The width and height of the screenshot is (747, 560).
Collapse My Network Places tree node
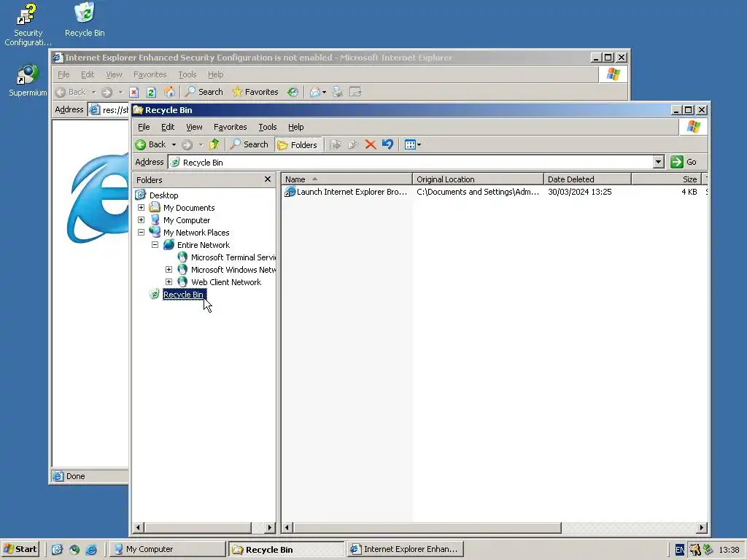point(141,233)
